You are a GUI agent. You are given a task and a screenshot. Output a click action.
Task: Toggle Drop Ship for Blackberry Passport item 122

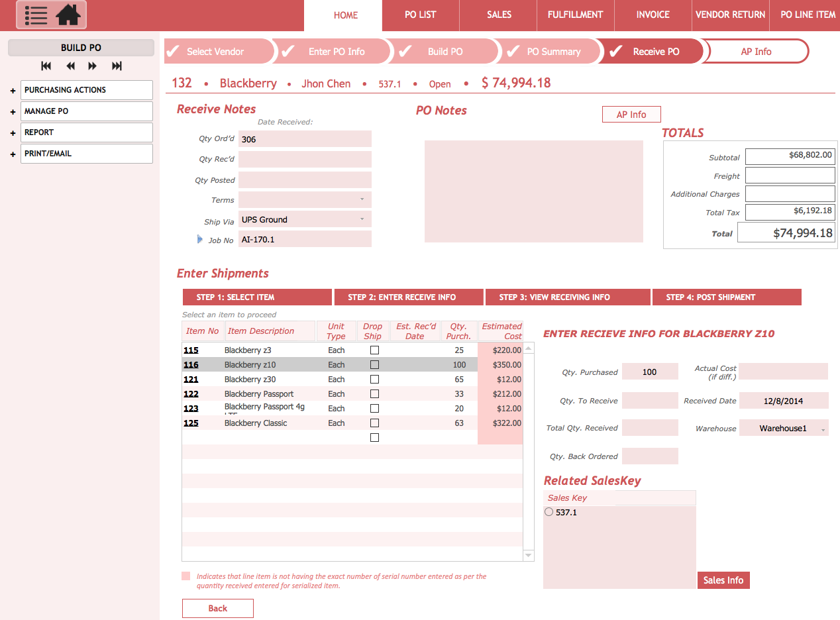pyautogui.click(x=374, y=393)
